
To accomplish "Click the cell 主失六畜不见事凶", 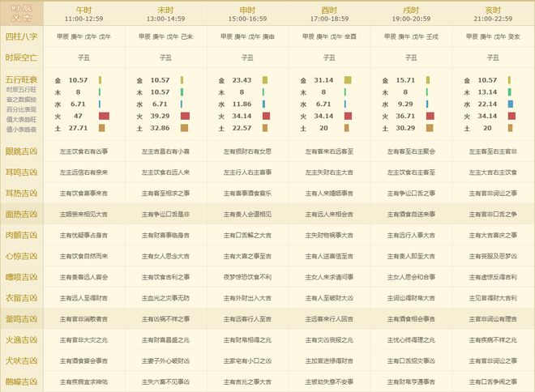I will click(x=166, y=382).
